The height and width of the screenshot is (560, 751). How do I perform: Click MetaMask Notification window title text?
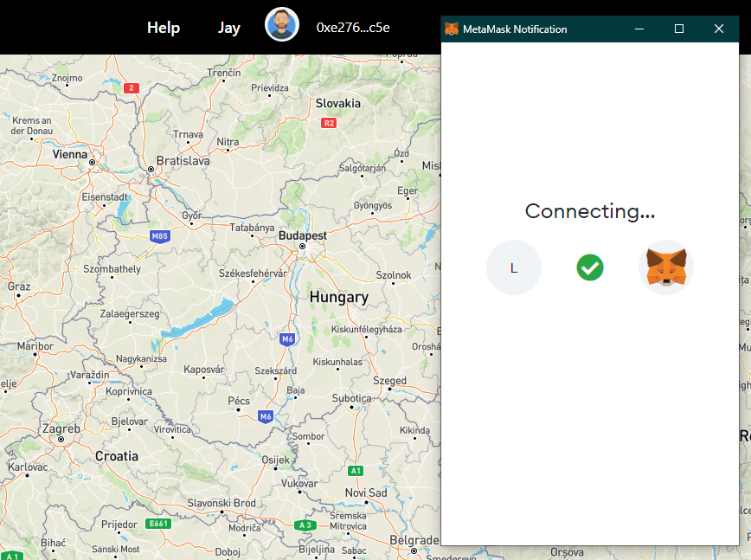pyautogui.click(x=515, y=29)
